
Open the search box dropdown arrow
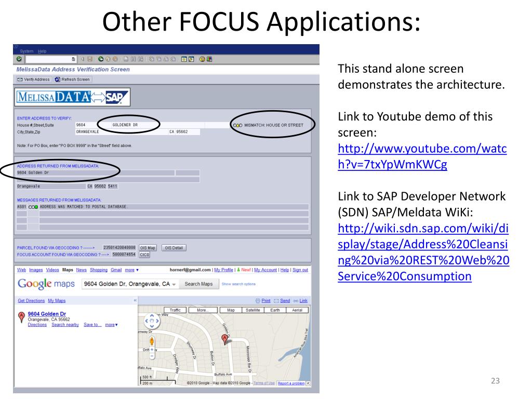[174, 284]
